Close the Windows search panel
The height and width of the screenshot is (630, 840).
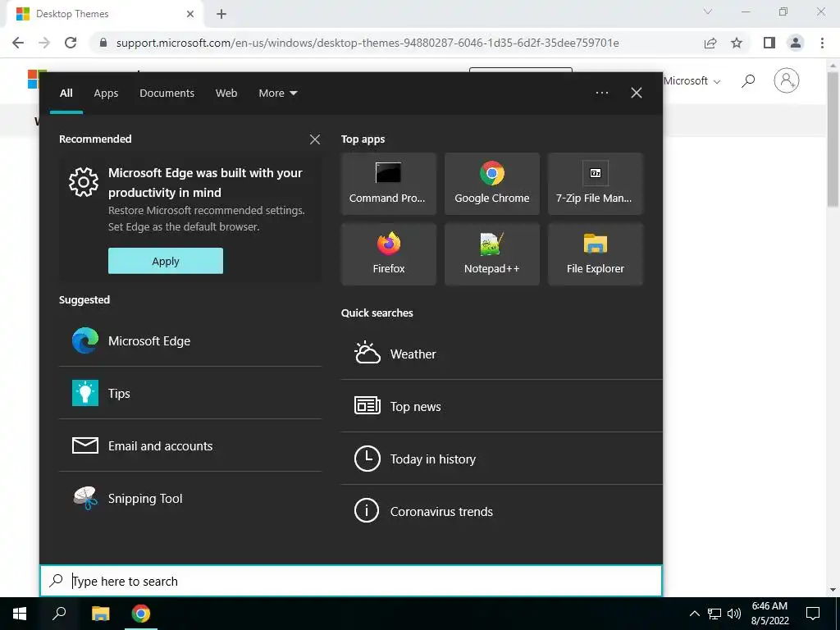[637, 93]
